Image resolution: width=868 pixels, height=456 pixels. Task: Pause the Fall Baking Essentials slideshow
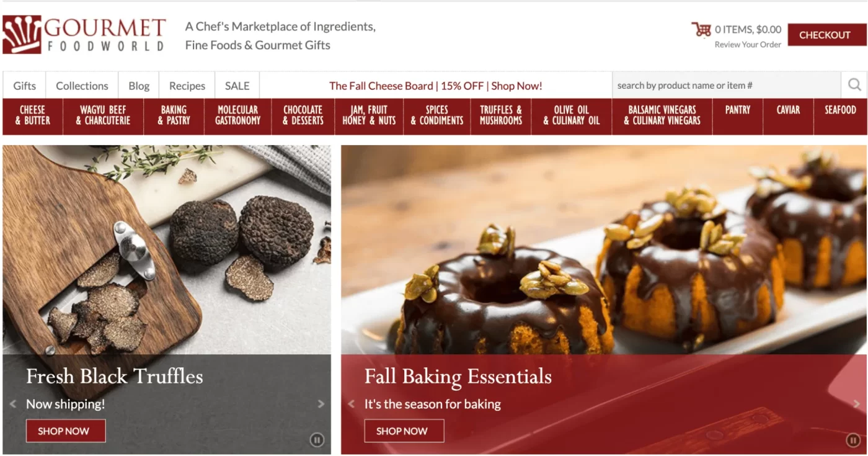853,440
